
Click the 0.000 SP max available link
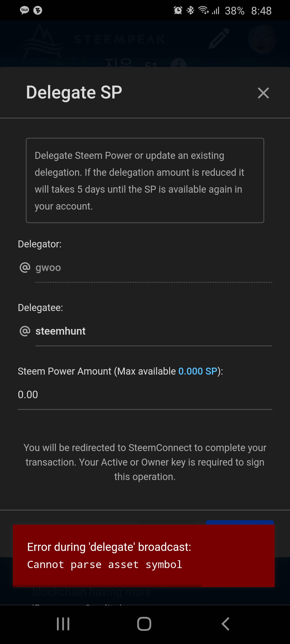(x=198, y=371)
